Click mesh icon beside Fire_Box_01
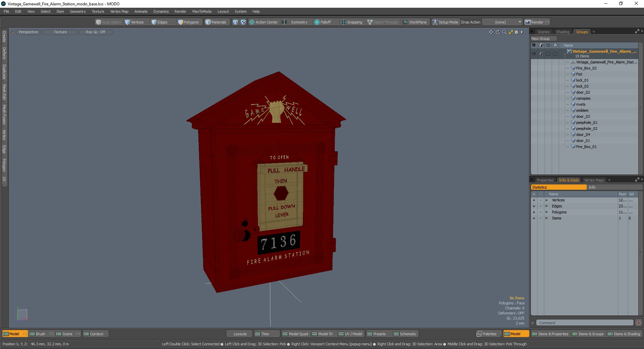The height and width of the screenshot is (349, 644). click(573, 147)
